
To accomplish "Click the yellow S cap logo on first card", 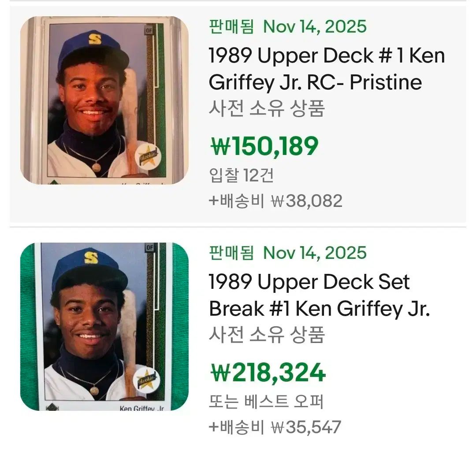I will pyautogui.click(x=95, y=39).
